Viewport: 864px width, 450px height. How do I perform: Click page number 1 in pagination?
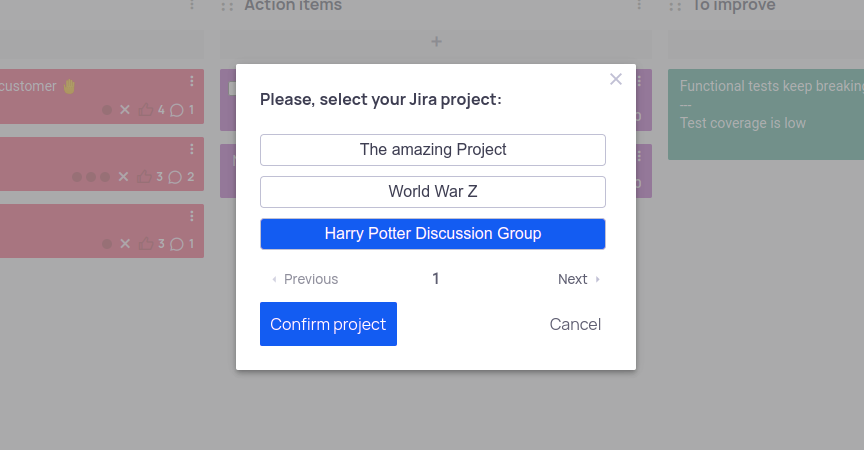point(435,279)
